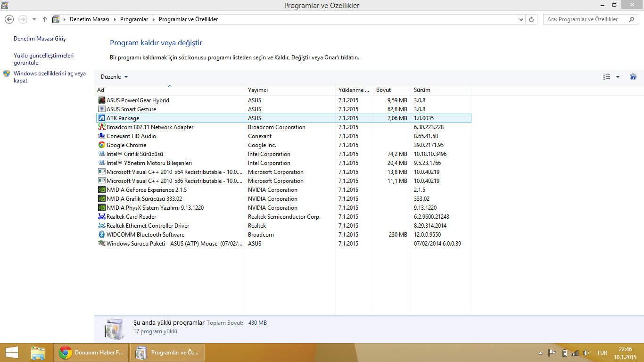Select the Broadcom Corporation publisher cell
The width and height of the screenshot is (644, 362).
[277, 127]
